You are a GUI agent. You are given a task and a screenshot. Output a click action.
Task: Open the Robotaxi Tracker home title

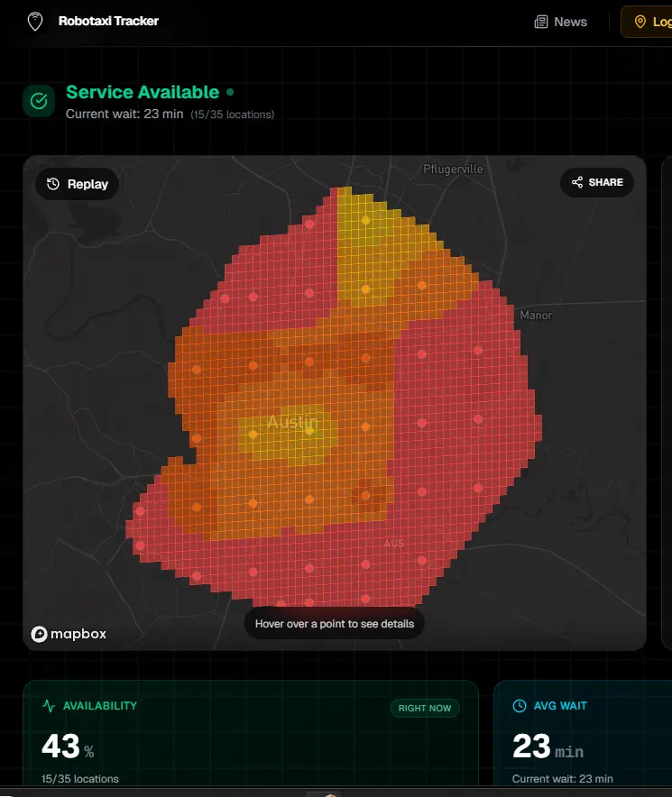pos(108,21)
